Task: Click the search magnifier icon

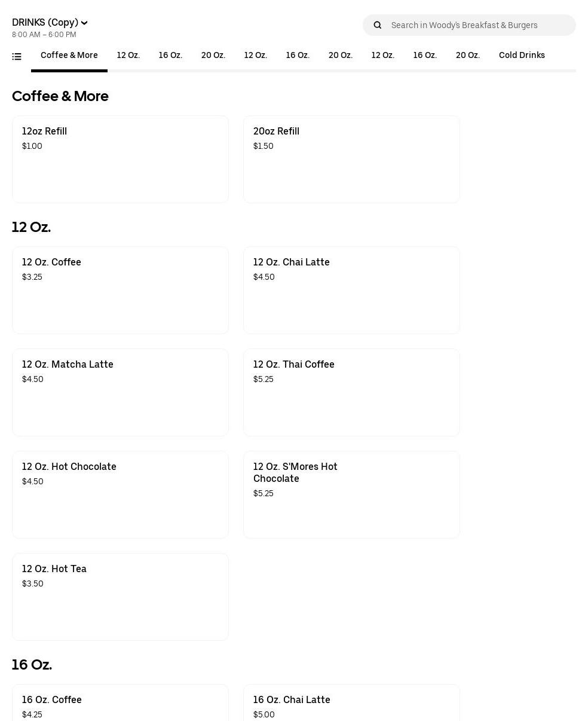Action: click(x=378, y=25)
